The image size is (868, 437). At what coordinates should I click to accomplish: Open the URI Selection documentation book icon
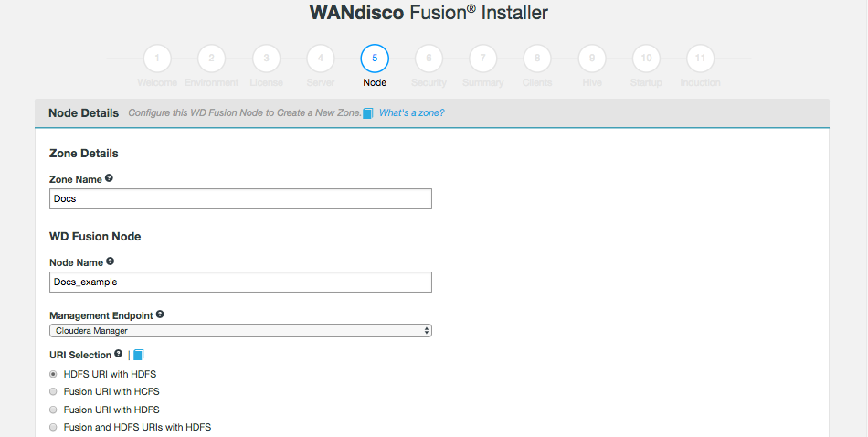tap(138, 355)
